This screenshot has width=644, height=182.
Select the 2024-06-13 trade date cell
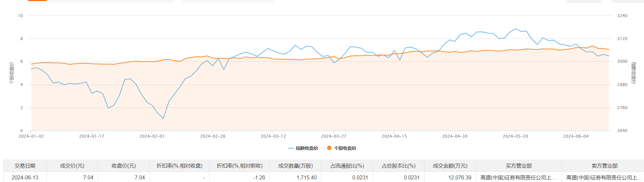pyautogui.click(x=25, y=177)
